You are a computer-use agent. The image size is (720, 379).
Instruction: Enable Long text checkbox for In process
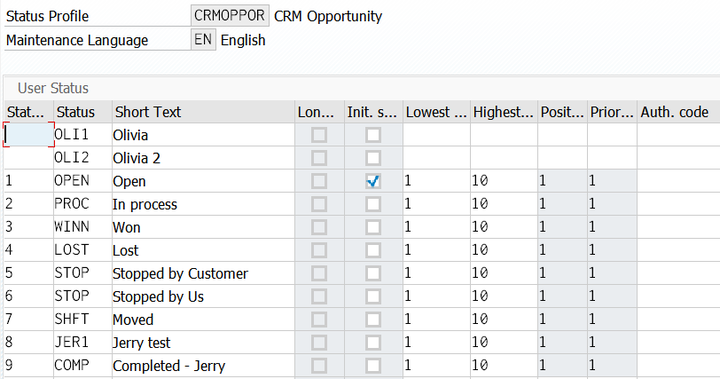[319, 204]
